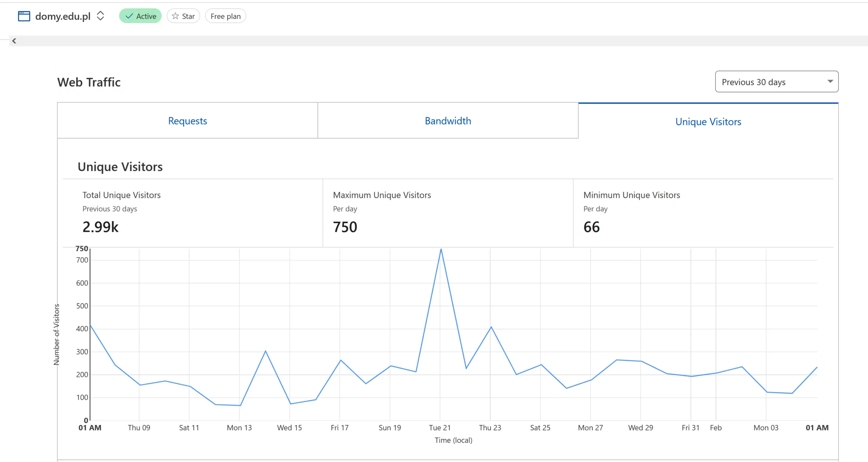
Task: Click the 66 Minimum Unique Visitors value
Action: point(592,227)
